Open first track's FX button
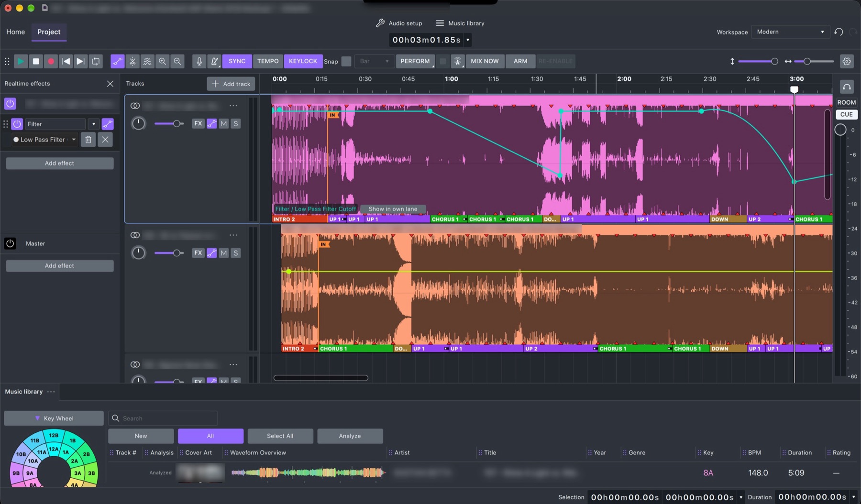This screenshot has height=504, width=861. 198,123
